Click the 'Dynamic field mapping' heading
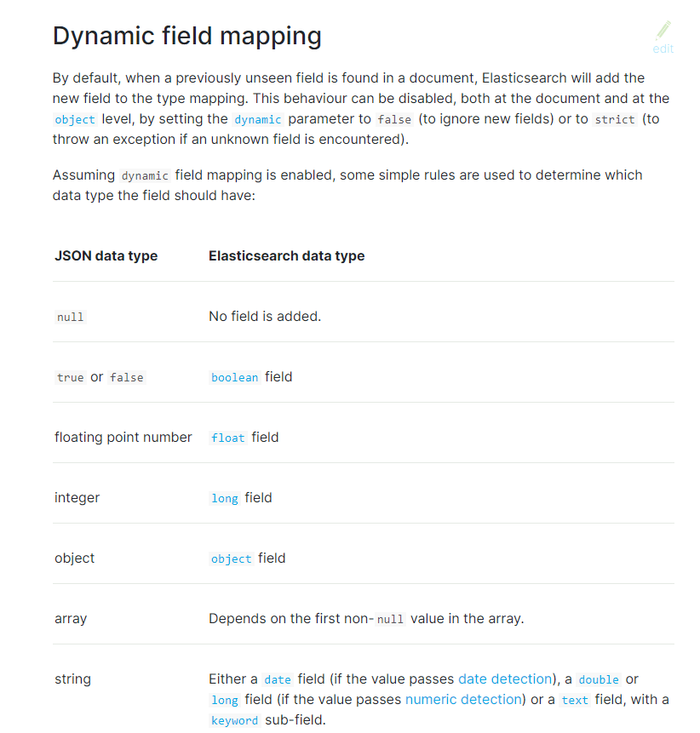This screenshot has width=700, height=733. pyautogui.click(x=187, y=36)
